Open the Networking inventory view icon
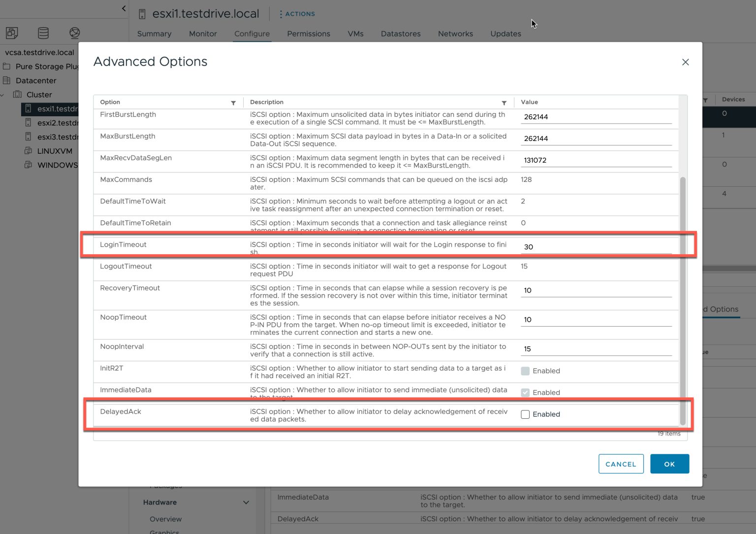756x534 pixels. click(74, 33)
